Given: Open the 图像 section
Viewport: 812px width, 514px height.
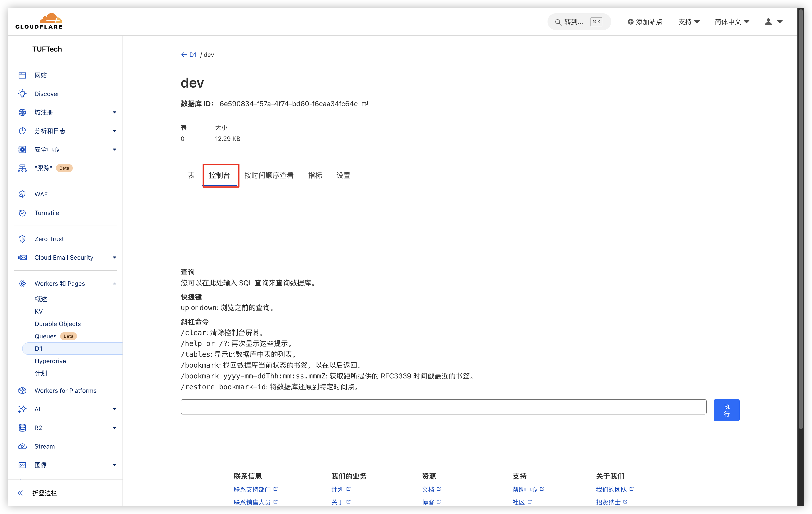Looking at the screenshot, I should (41, 464).
